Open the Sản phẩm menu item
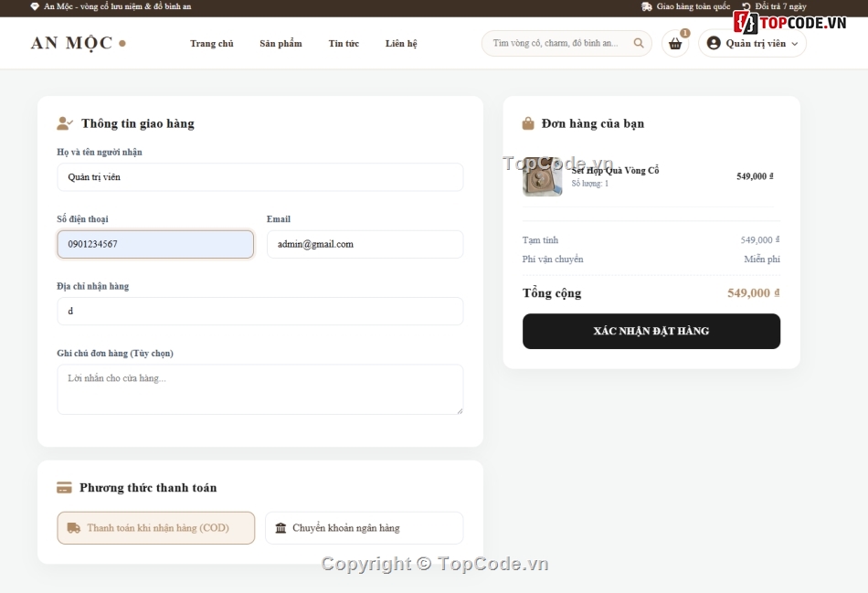Screen dimensions: 868x593 (x=281, y=43)
